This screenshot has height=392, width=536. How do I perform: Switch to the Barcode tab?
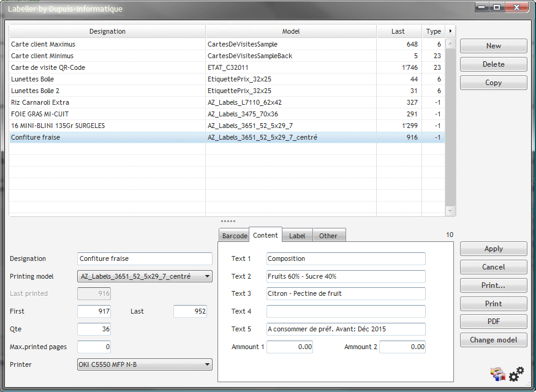click(234, 235)
